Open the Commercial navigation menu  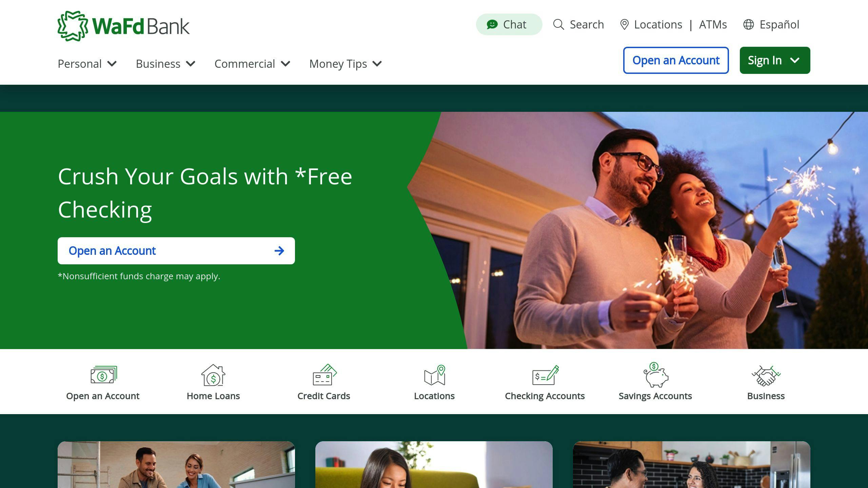(252, 64)
